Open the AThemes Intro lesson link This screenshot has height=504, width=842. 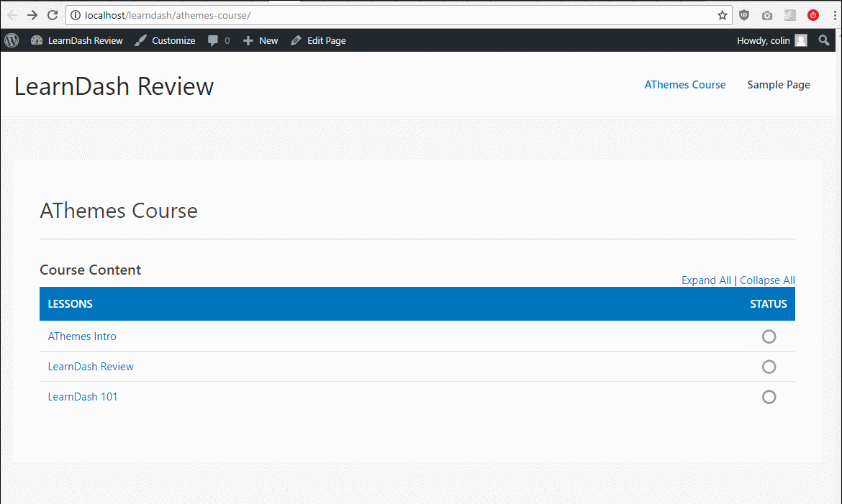(82, 336)
